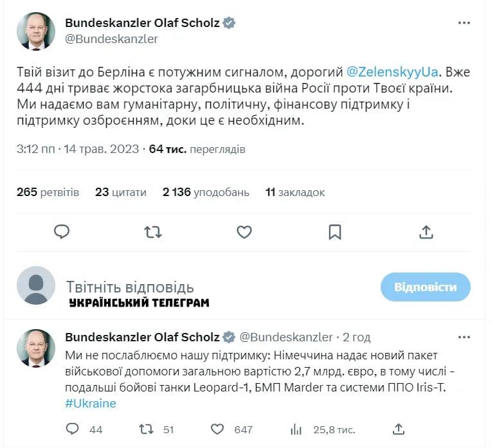Open more options menu on main tweet

(464, 23)
